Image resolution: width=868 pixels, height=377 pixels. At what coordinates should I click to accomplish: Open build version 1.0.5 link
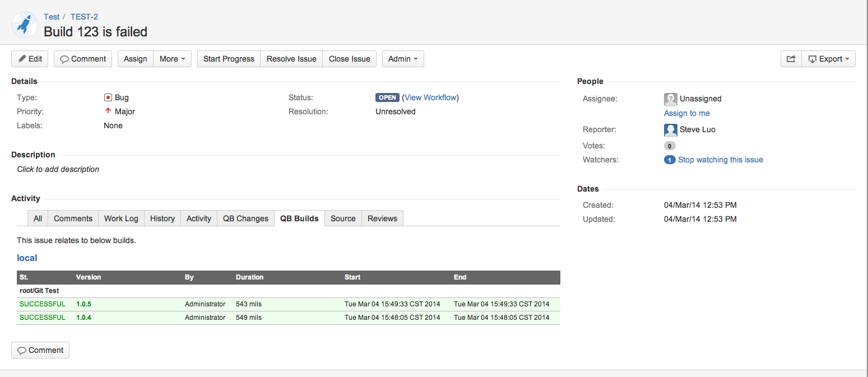click(83, 304)
